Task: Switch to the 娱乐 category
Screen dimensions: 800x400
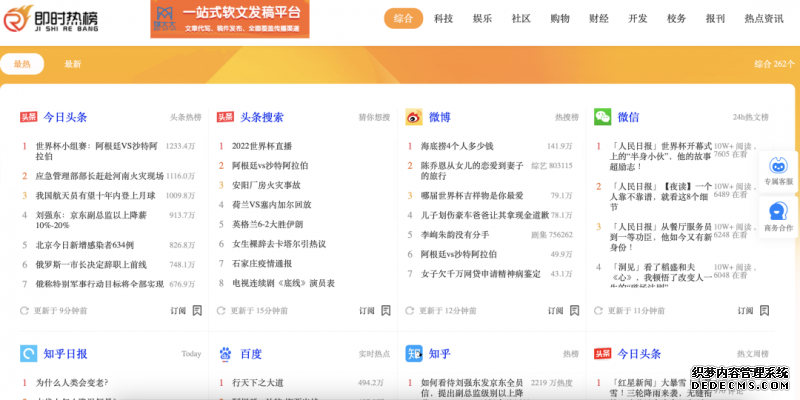Action: pyautogui.click(x=482, y=19)
